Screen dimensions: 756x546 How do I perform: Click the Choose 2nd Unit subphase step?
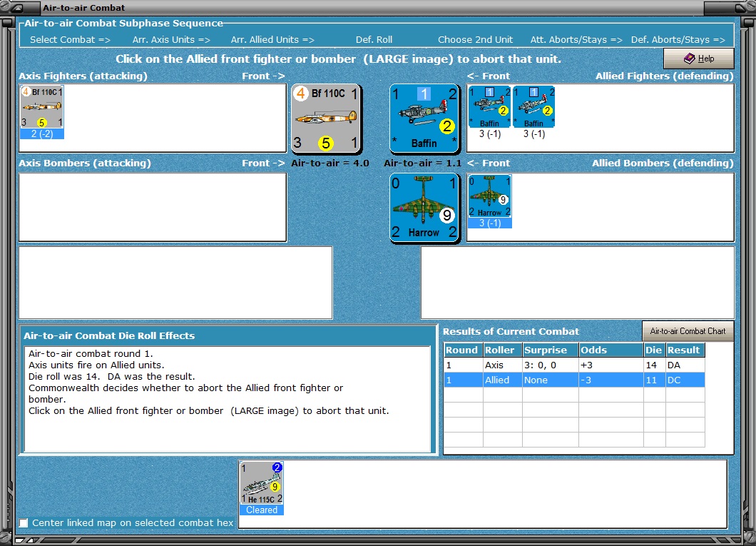click(x=476, y=39)
